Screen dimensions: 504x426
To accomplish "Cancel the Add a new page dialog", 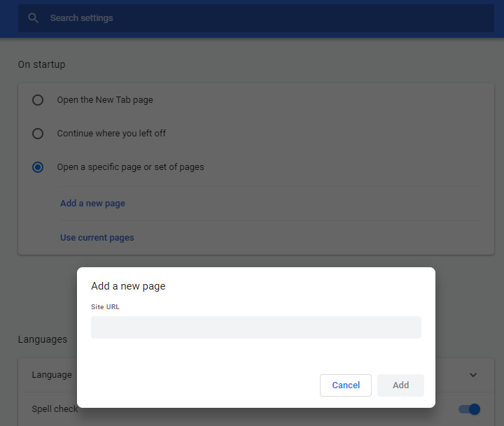I will coord(346,385).
